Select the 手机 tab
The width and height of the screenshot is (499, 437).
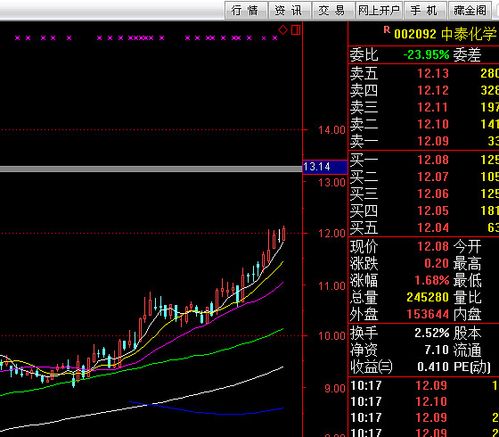pos(425,10)
